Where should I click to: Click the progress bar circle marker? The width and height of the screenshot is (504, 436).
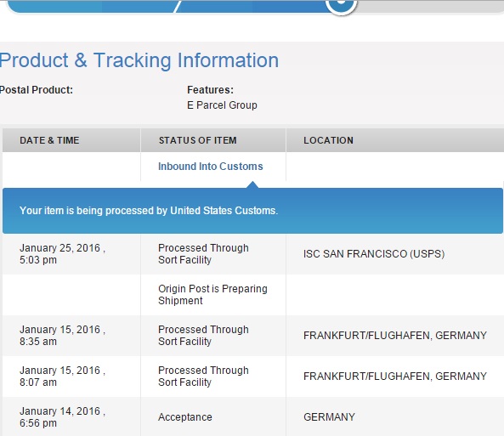tap(341, 4)
